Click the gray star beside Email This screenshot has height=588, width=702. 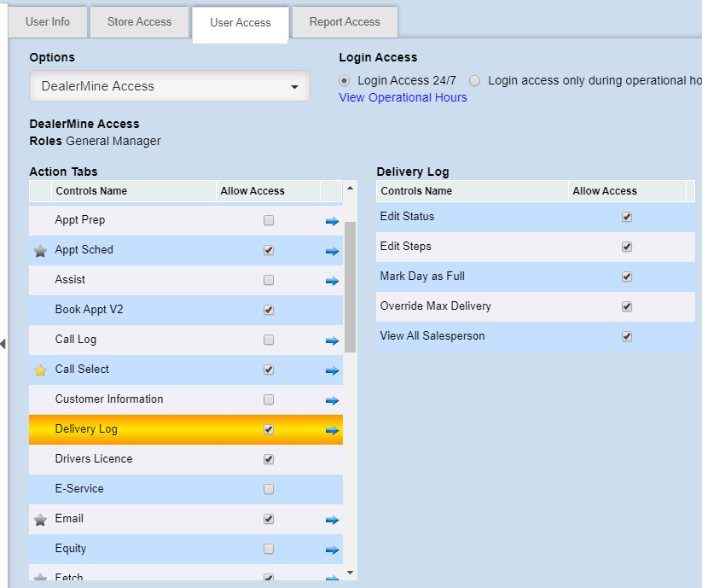point(39,520)
